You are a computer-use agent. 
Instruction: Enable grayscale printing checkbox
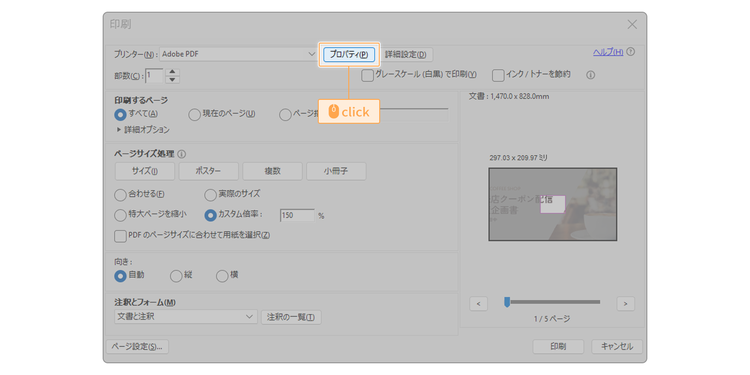(x=367, y=76)
